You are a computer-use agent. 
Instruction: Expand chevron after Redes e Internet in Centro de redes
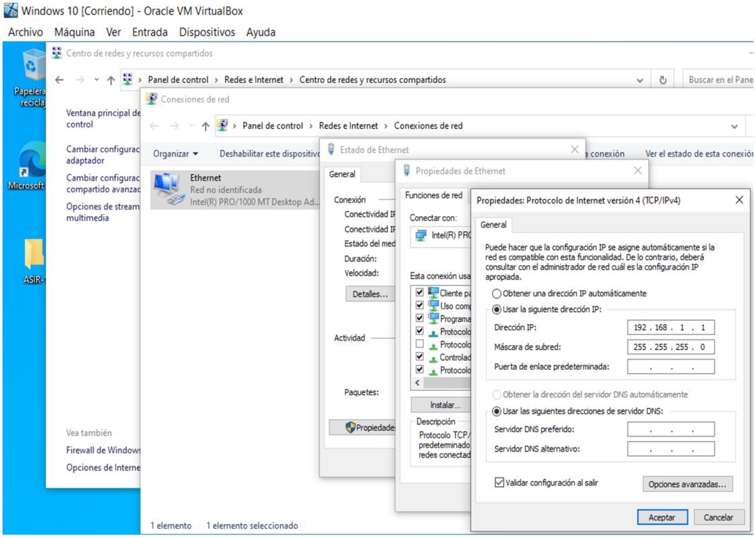(x=291, y=80)
